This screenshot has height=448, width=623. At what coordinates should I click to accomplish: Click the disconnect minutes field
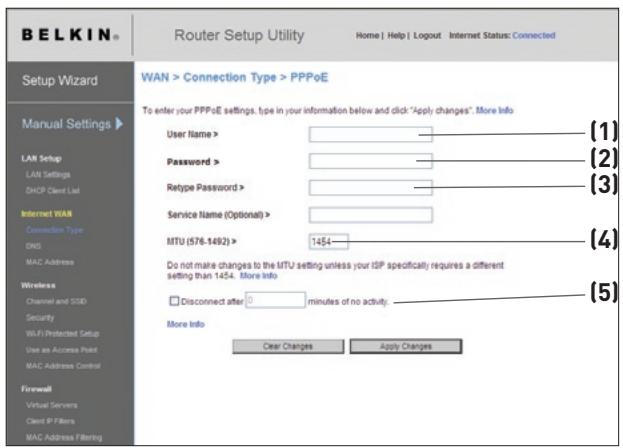tap(275, 300)
